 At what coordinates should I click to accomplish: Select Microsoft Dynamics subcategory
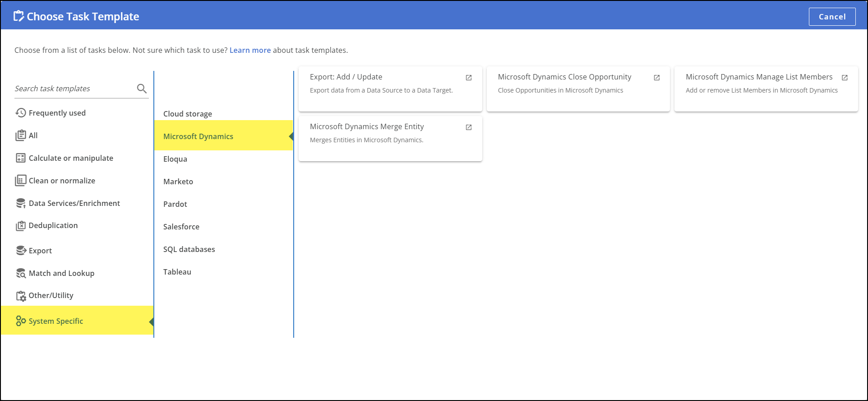point(198,136)
